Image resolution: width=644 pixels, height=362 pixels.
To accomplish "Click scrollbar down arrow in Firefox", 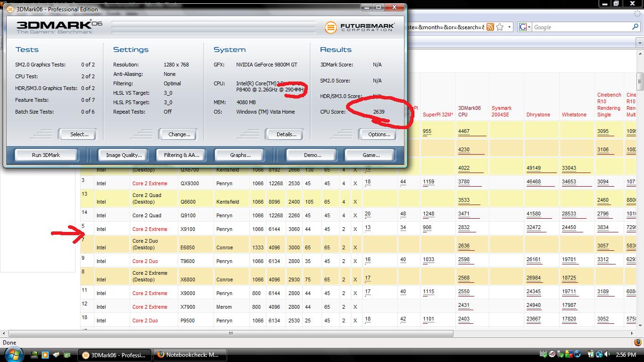I will (640, 326).
